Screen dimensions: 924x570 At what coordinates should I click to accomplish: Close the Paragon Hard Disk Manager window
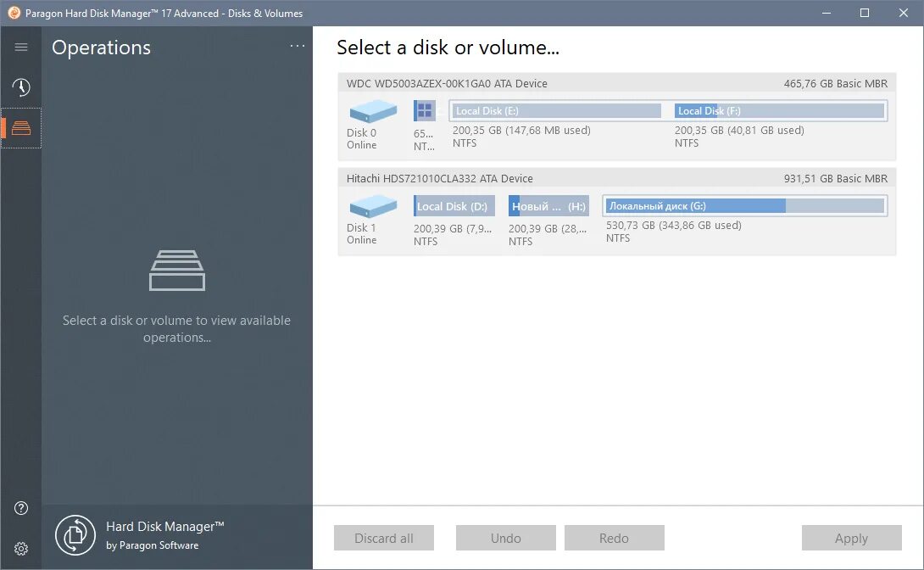coord(904,13)
